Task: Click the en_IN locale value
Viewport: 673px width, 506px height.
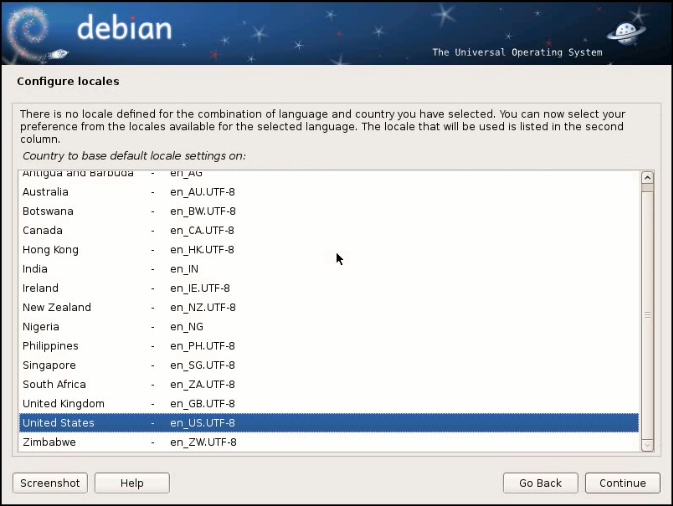Action: click(184, 269)
